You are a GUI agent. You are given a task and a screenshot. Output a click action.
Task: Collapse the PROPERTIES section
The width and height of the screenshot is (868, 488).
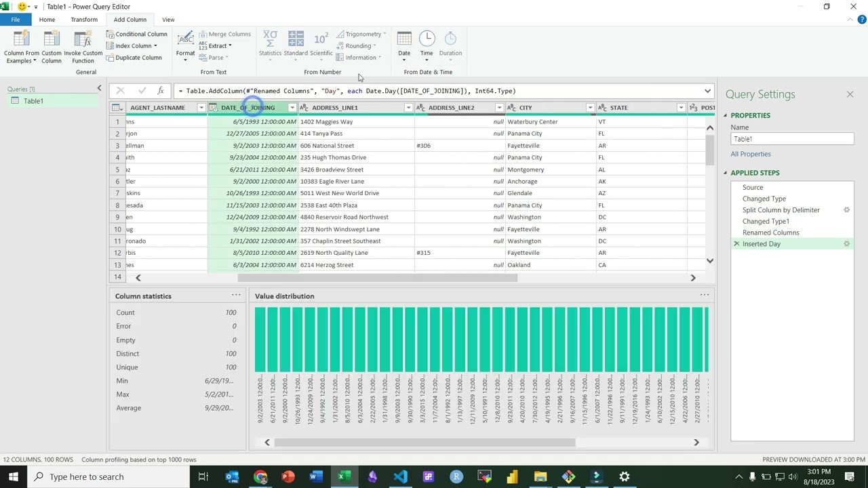tap(725, 116)
